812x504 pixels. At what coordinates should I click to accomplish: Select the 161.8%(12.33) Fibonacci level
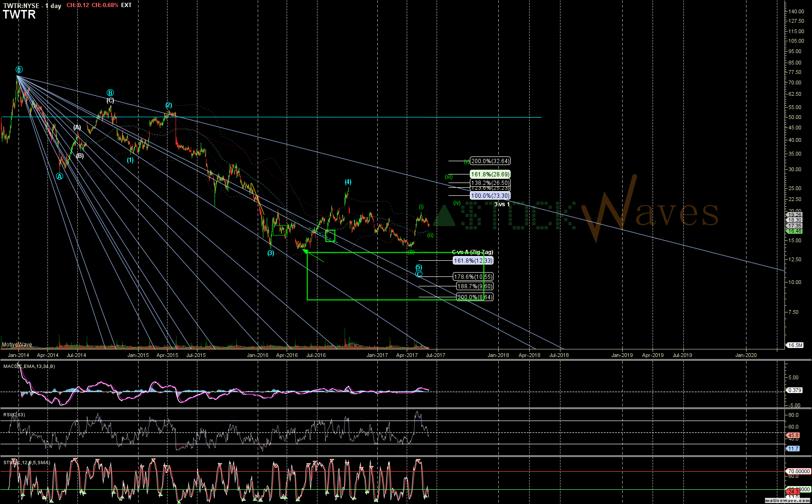473,261
